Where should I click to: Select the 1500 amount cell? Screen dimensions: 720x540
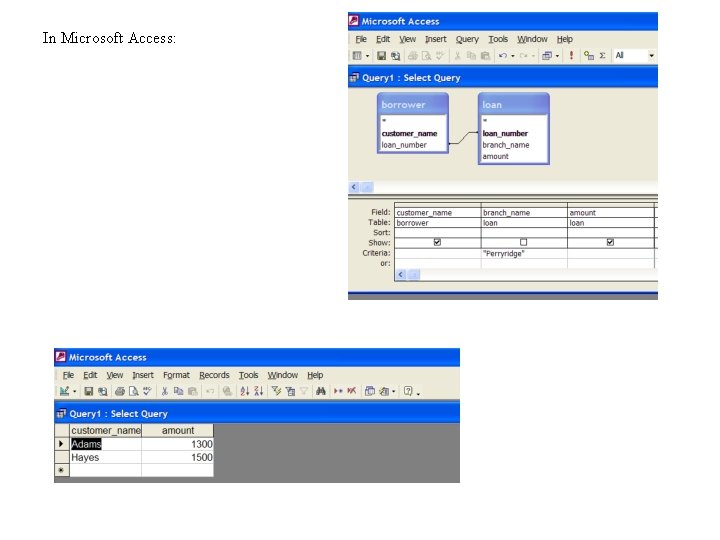tap(178, 457)
